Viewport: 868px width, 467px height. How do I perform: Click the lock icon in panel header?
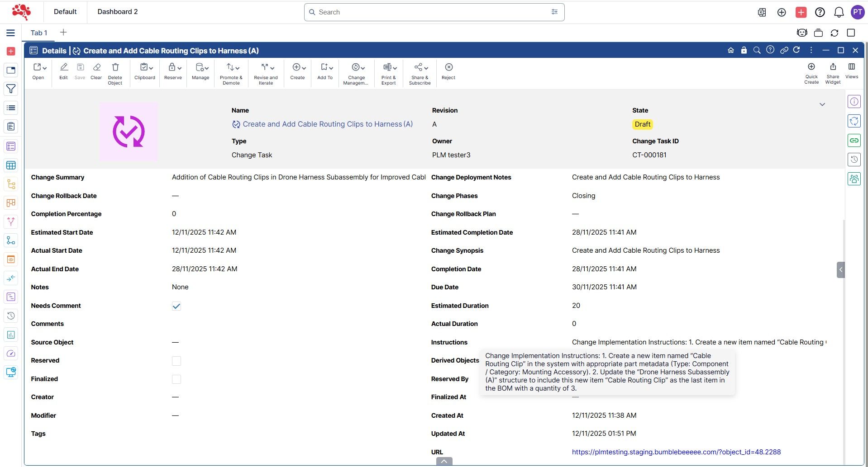(x=744, y=50)
